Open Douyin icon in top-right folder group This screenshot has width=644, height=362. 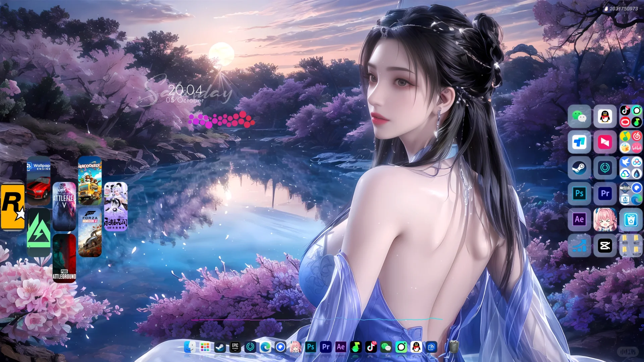(x=625, y=110)
